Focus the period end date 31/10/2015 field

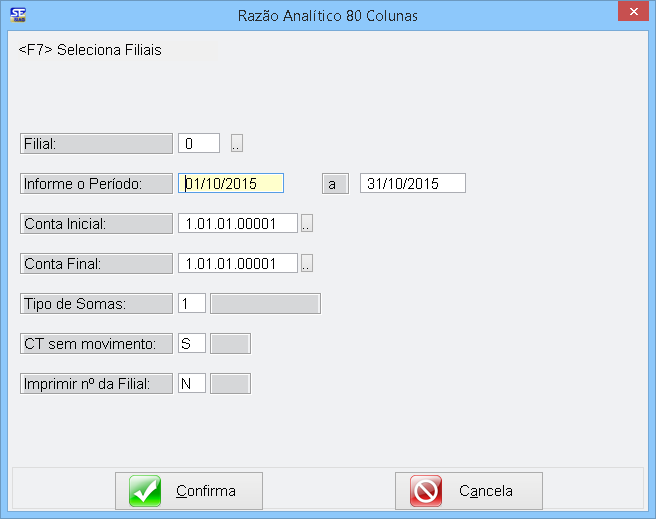(x=412, y=184)
